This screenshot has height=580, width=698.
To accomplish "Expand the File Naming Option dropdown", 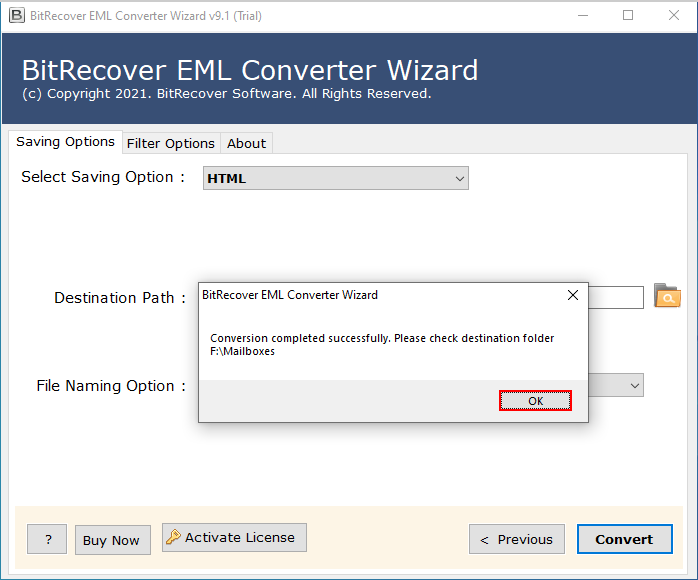I will click(616, 385).
